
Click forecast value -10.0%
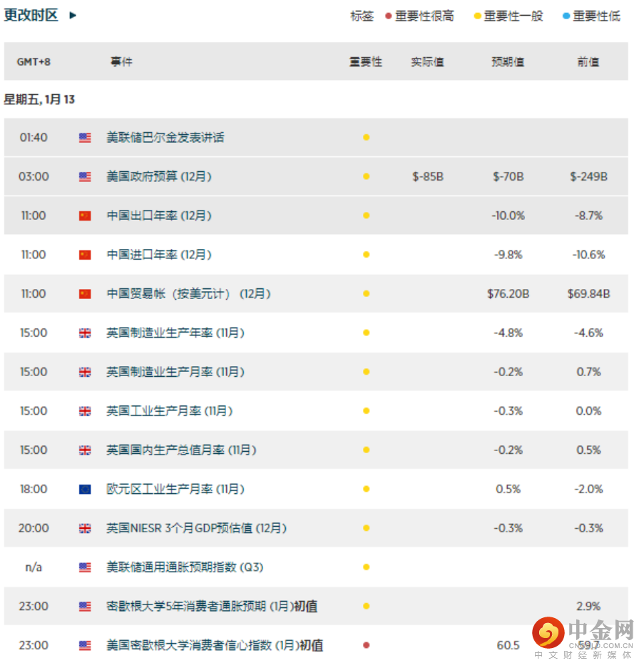coord(508,216)
